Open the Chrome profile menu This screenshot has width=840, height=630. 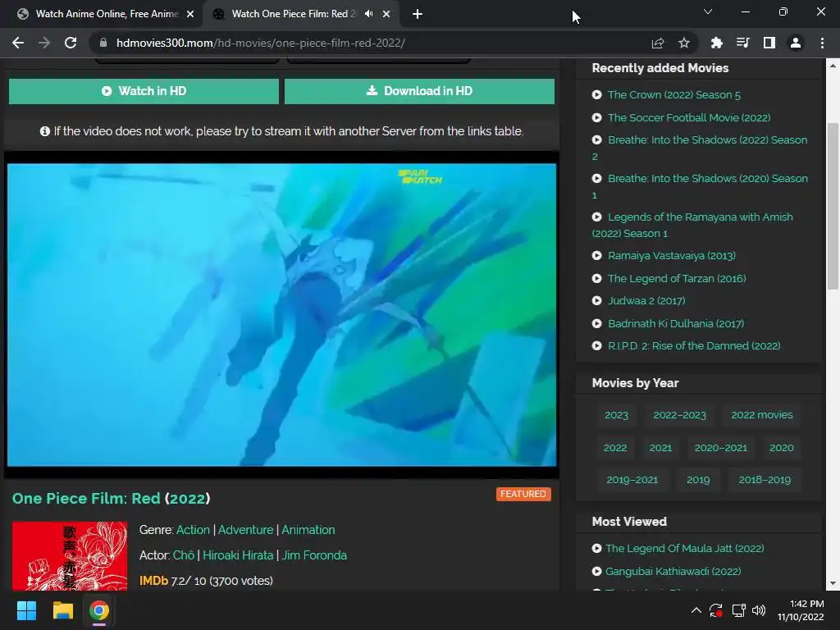[x=796, y=43]
